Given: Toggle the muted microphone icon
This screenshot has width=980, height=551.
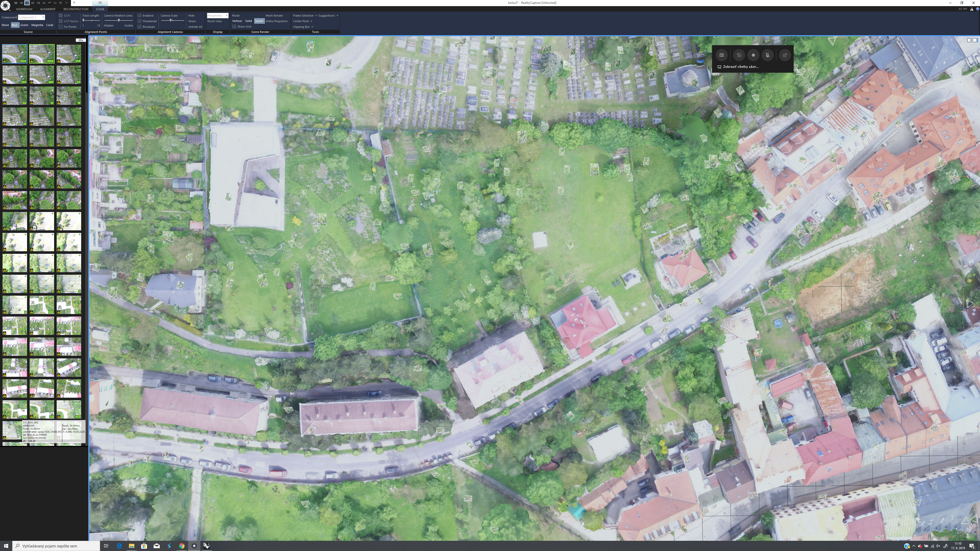Looking at the screenshot, I should coord(767,55).
